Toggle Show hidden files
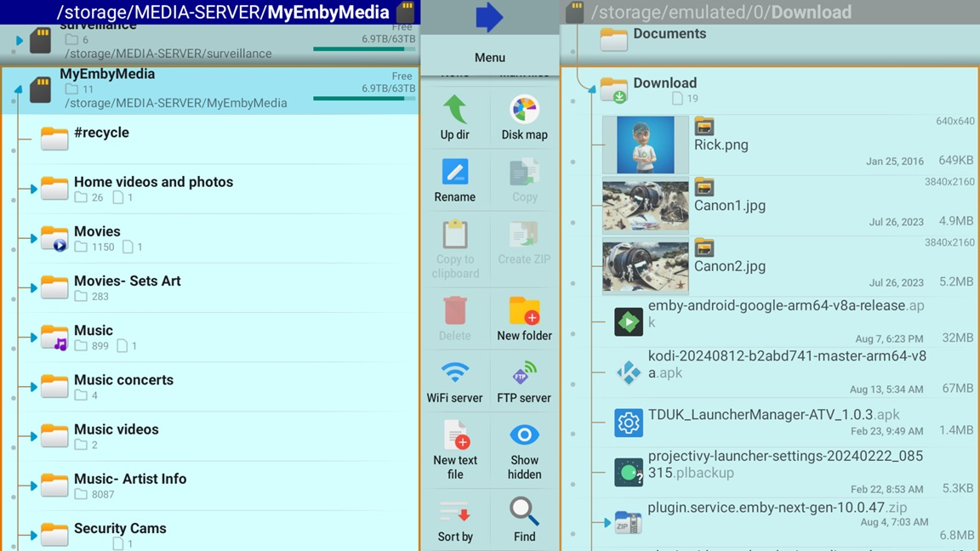The image size is (980, 551). click(x=524, y=435)
